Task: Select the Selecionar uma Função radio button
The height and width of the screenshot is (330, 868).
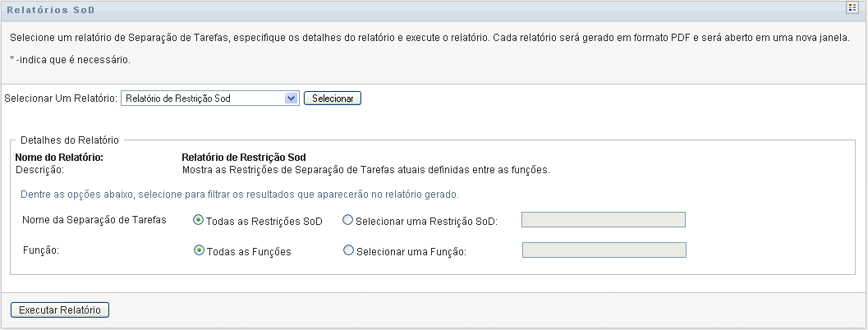Action: pos(348,251)
